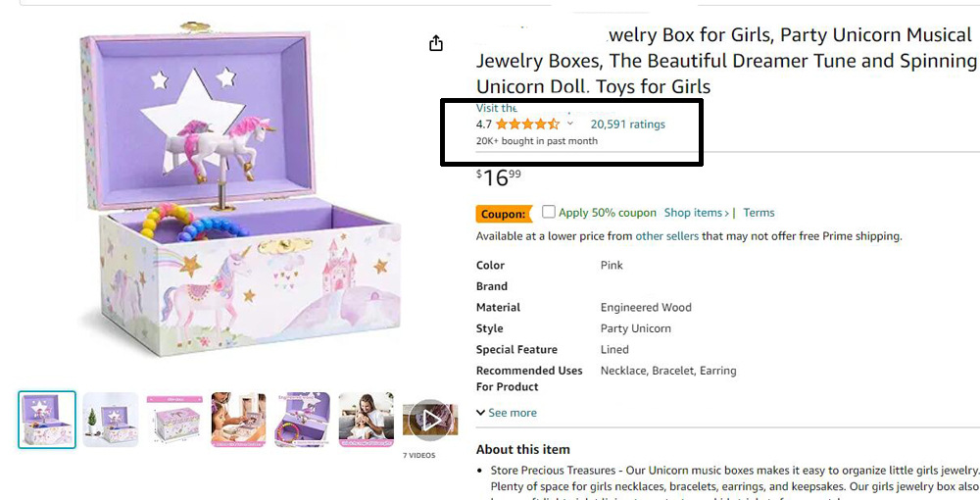This screenshot has width=980, height=500.
Task: Select the box dimensions thumbnail
Action: pos(174,420)
